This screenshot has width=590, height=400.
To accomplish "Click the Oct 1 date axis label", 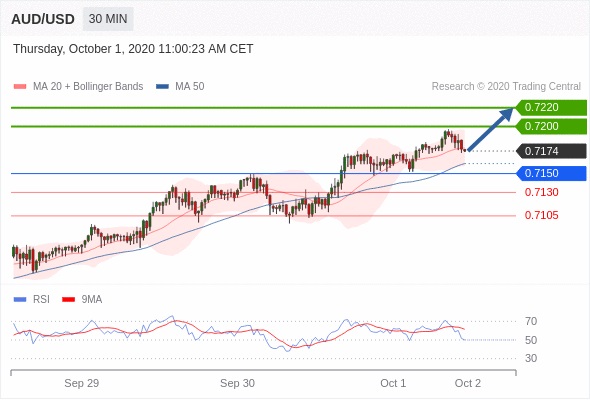I will click(x=393, y=383).
